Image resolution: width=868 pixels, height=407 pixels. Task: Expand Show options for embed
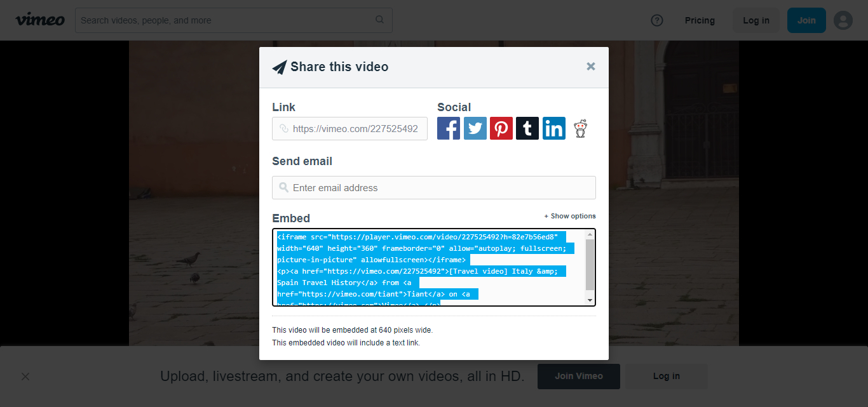(x=570, y=216)
